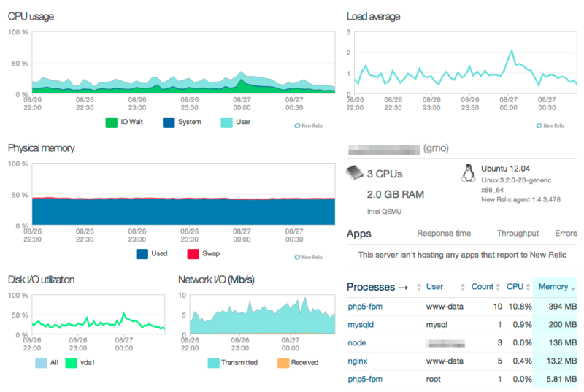Click sort arrows right of CPU header
Viewport: 584px width, 392px height.
(x=528, y=287)
